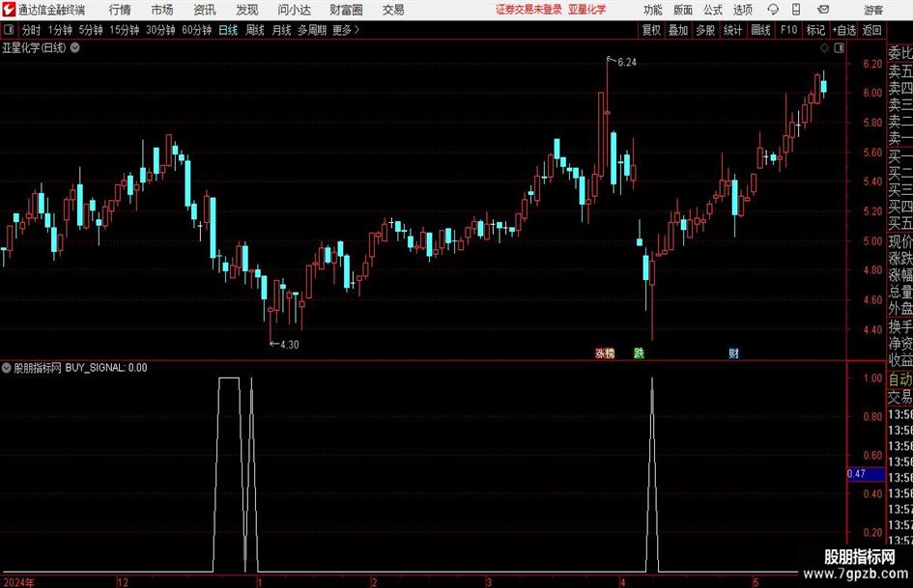Open the F10 company info

coord(788,30)
